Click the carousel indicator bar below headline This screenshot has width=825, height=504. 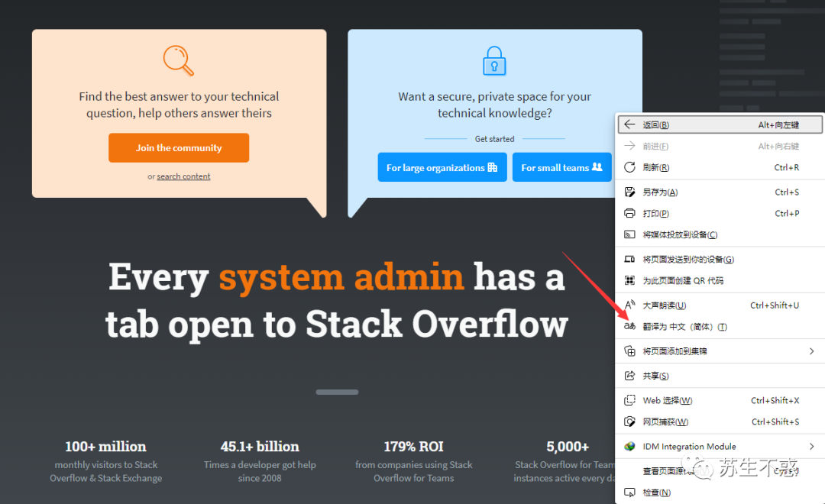point(337,392)
